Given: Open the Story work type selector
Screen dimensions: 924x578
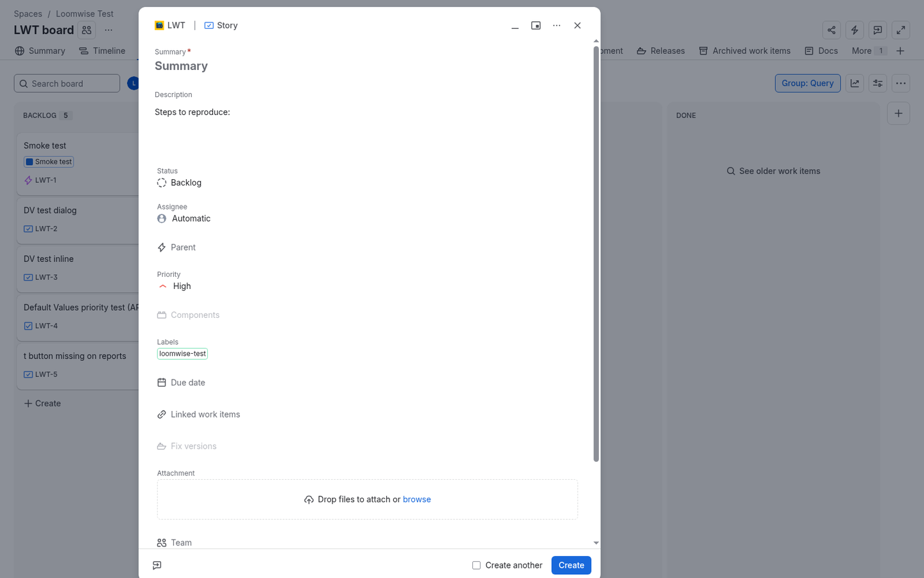Looking at the screenshot, I should pyautogui.click(x=221, y=26).
